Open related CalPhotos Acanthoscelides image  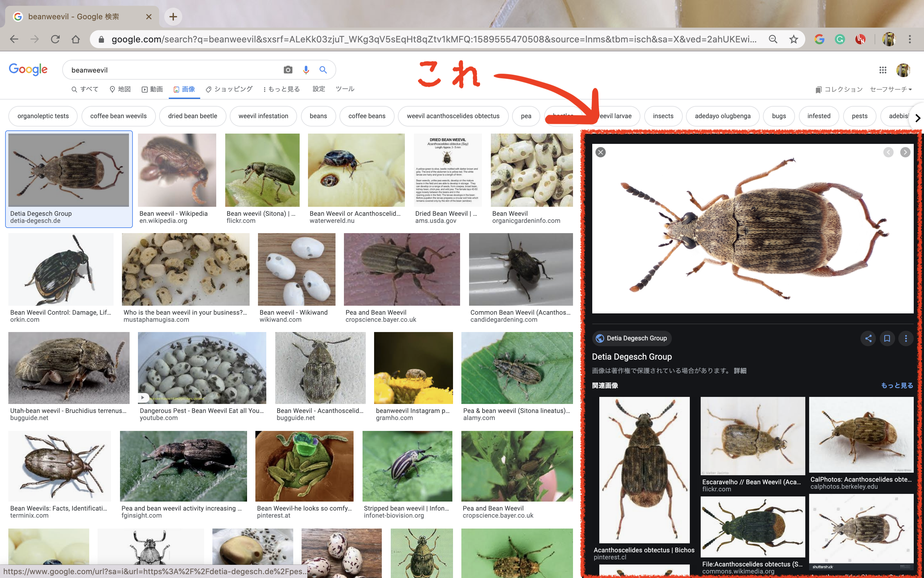[x=861, y=435]
